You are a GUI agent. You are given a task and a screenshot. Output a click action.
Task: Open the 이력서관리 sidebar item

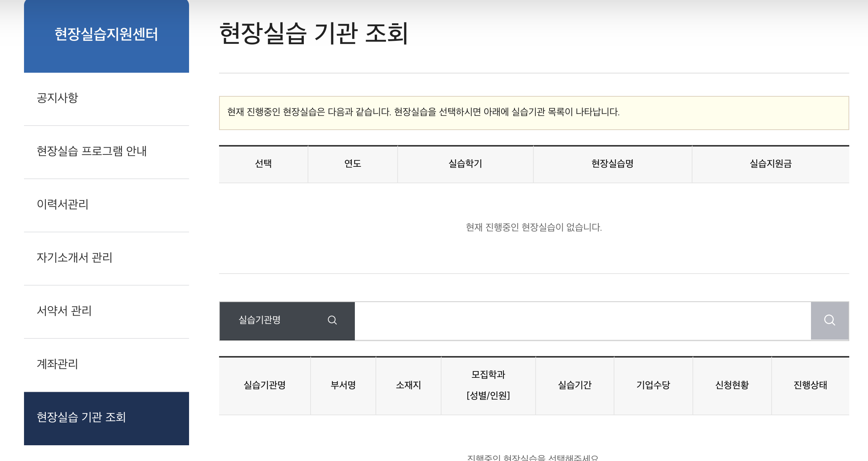coord(62,205)
